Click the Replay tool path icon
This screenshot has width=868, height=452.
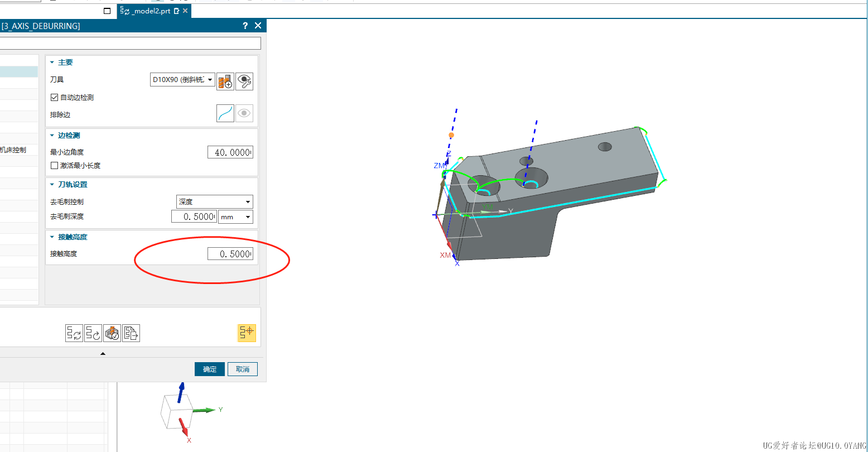point(93,333)
